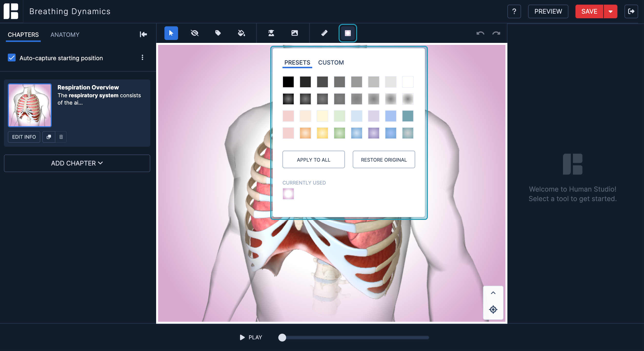The width and height of the screenshot is (644, 351).
Task: Click the Apply To All button
Action: pyautogui.click(x=313, y=159)
